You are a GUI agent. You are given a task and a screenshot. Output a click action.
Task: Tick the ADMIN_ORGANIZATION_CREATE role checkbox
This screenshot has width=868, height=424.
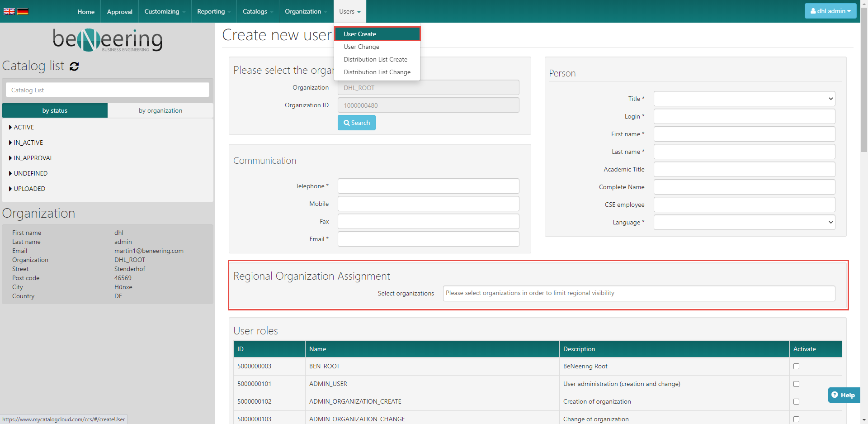(x=796, y=402)
